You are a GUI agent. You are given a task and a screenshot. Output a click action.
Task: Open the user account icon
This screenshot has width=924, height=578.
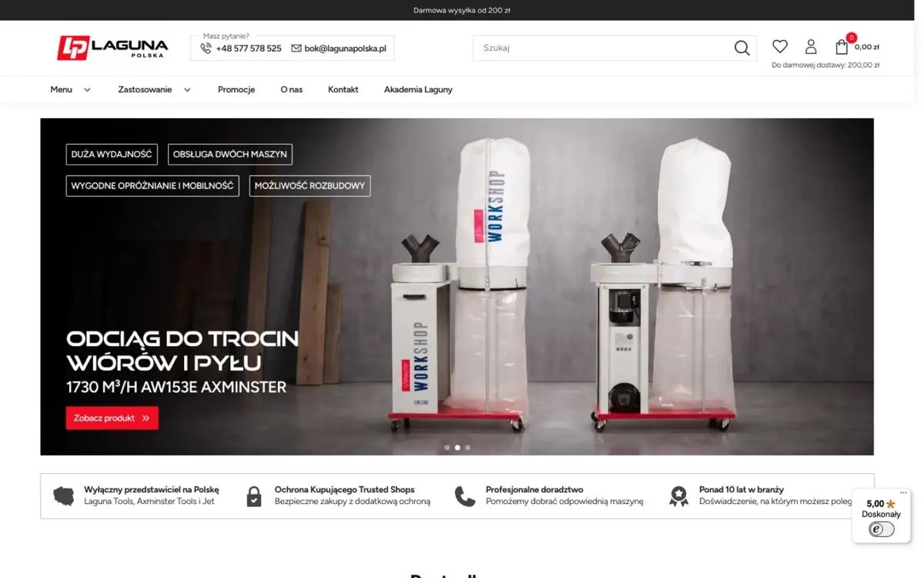(x=811, y=47)
